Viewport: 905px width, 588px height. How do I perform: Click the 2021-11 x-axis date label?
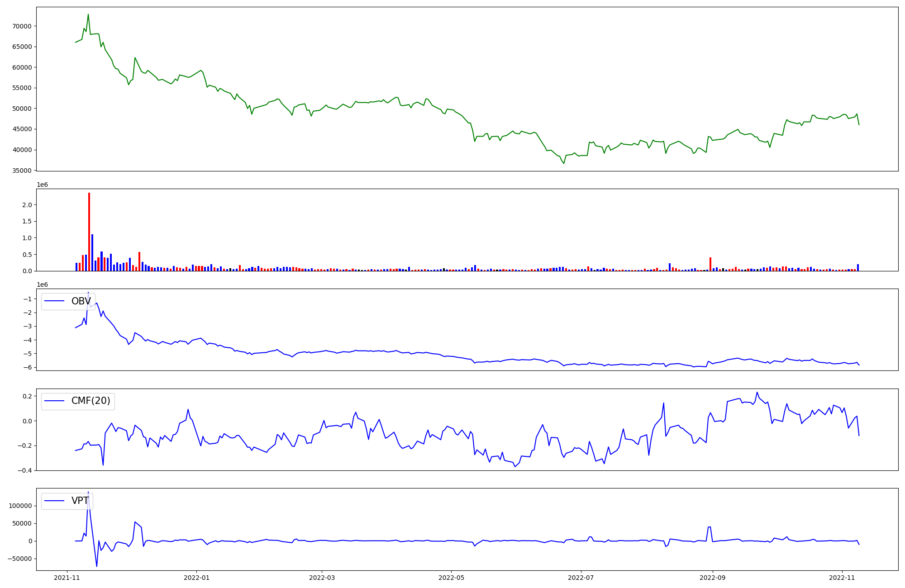67,578
